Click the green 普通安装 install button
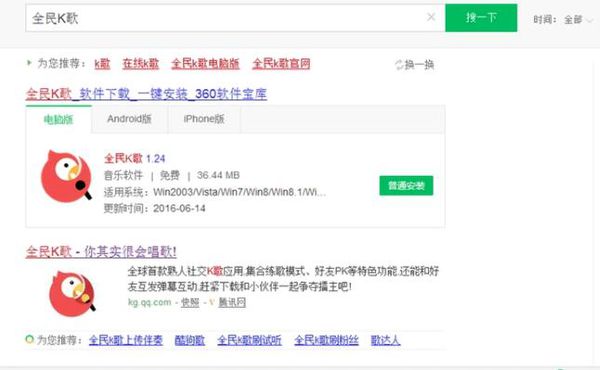 click(406, 186)
